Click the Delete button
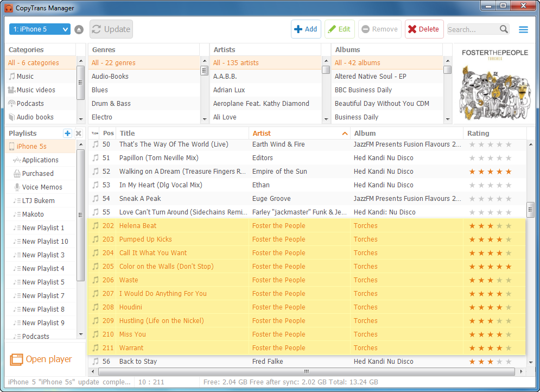 point(424,29)
